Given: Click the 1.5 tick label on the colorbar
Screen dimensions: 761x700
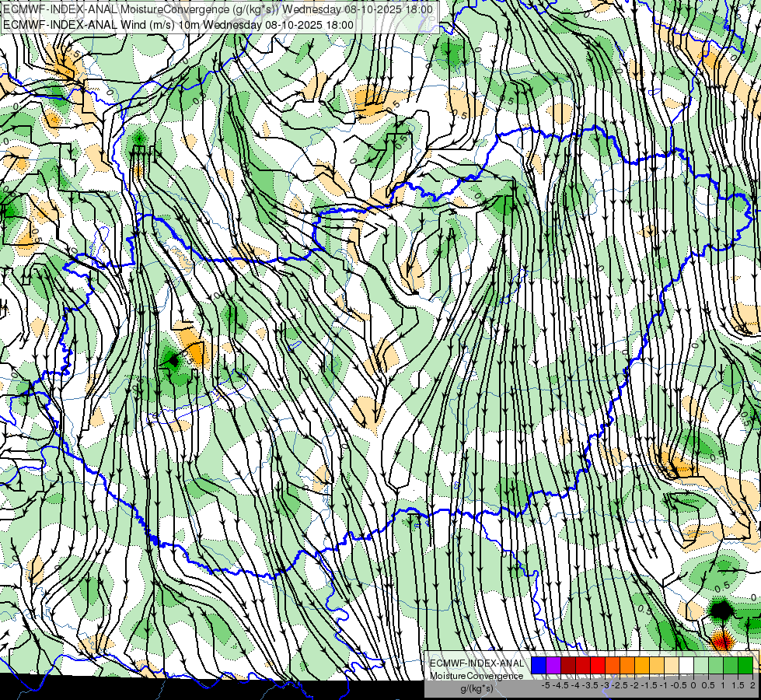Looking at the screenshot, I should coord(737,685).
